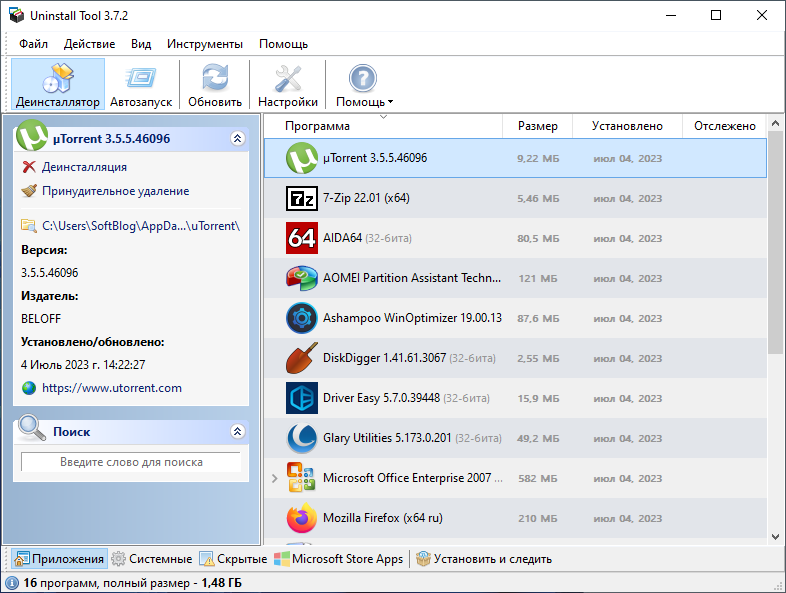
Task: Open the Действие menu
Action: [89, 44]
